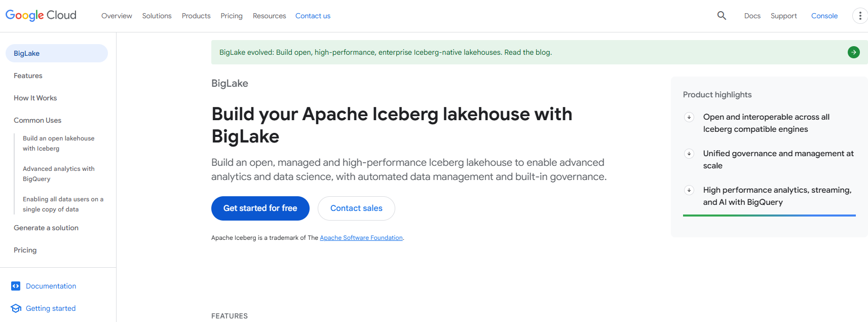This screenshot has height=322, width=868.
Task: Open the three-dot more options menu
Action: pyautogui.click(x=860, y=16)
